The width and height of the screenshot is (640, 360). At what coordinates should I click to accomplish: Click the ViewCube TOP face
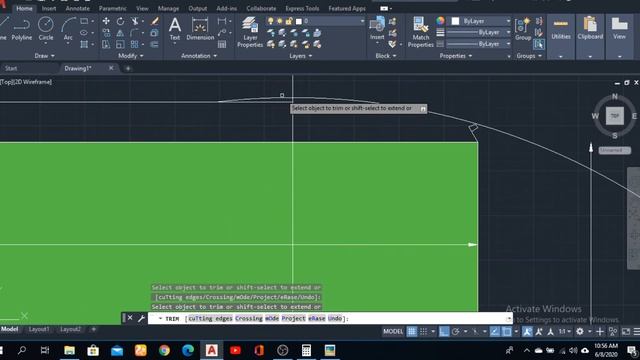pos(615,116)
